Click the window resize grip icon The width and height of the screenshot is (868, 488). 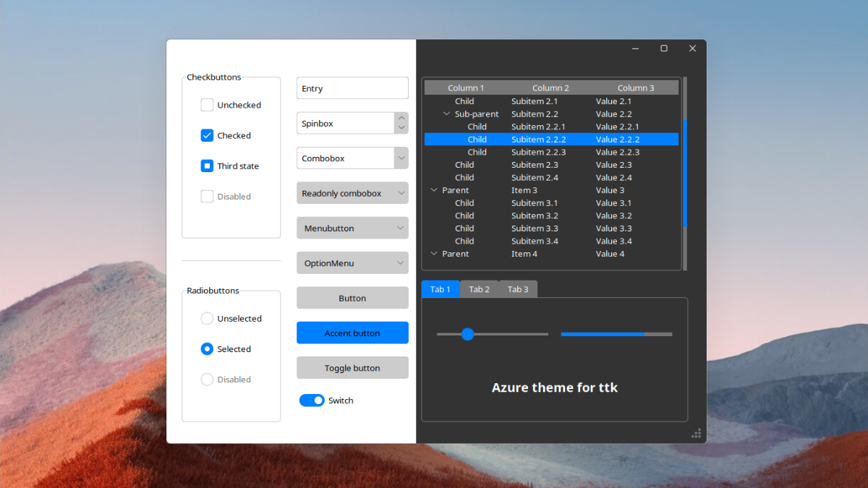tap(697, 434)
